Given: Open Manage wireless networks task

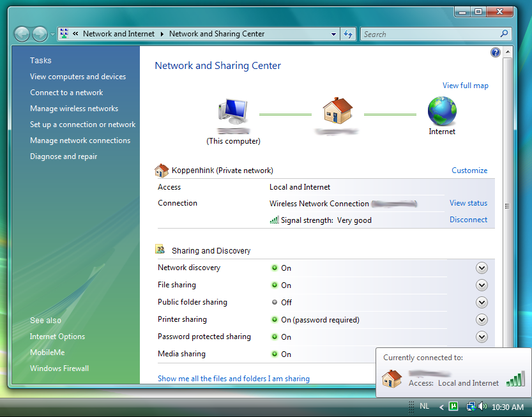Looking at the screenshot, I should (74, 109).
